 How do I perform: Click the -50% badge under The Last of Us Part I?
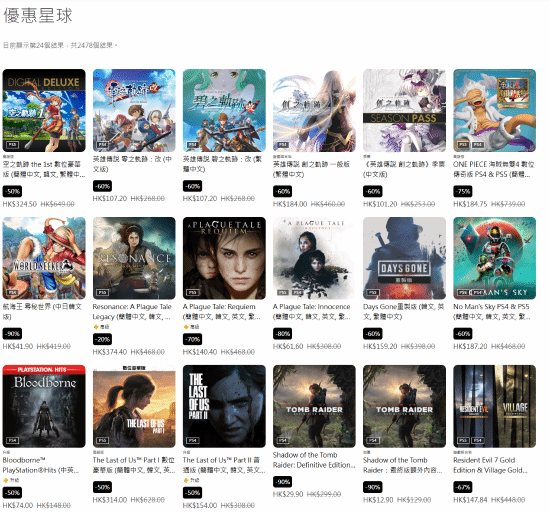click(x=102, y=487)
